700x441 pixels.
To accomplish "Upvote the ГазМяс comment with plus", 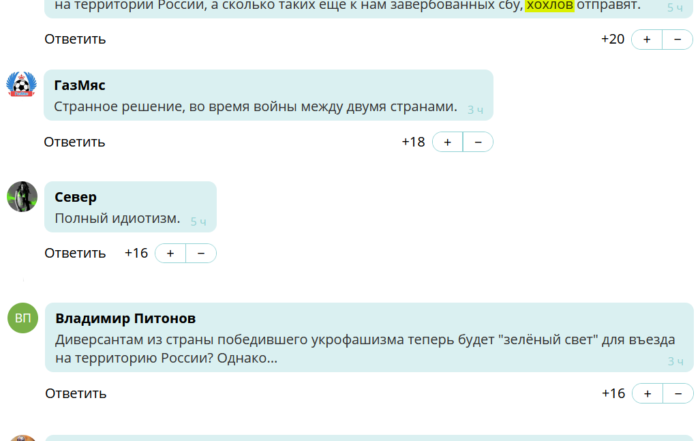I will pyautogui.click(x=447, y=142).
